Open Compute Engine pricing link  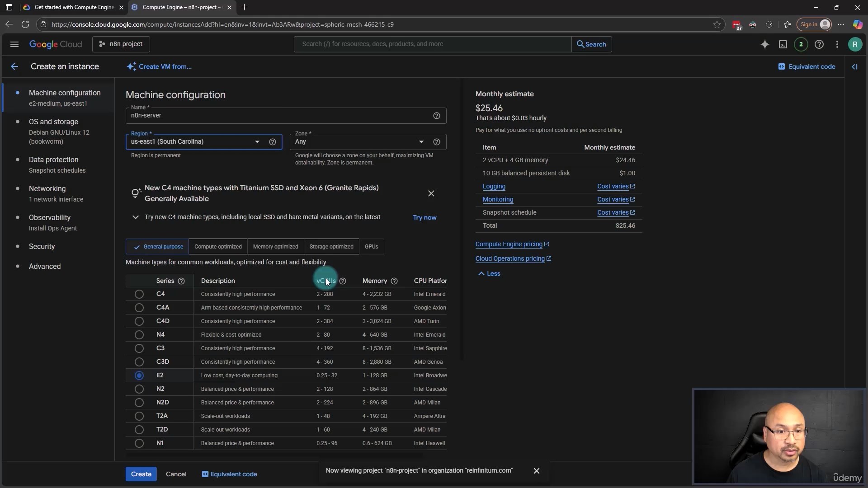point(509,244)
